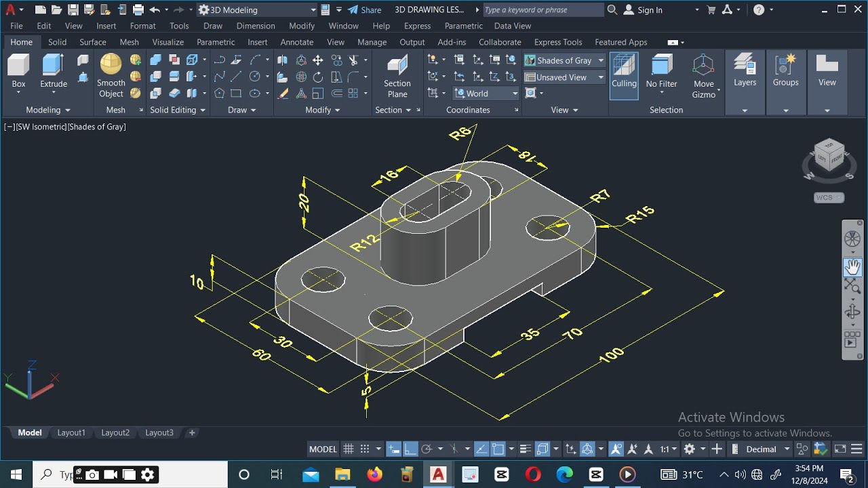Viewport: 868px width, 488px height.
Task: Click the Share button
Action: click(x=365, y=9)
